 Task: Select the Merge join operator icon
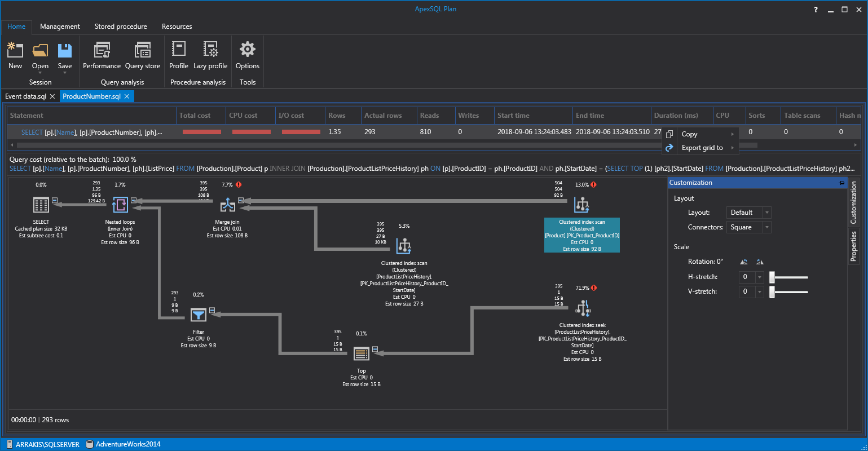(227, 205)
